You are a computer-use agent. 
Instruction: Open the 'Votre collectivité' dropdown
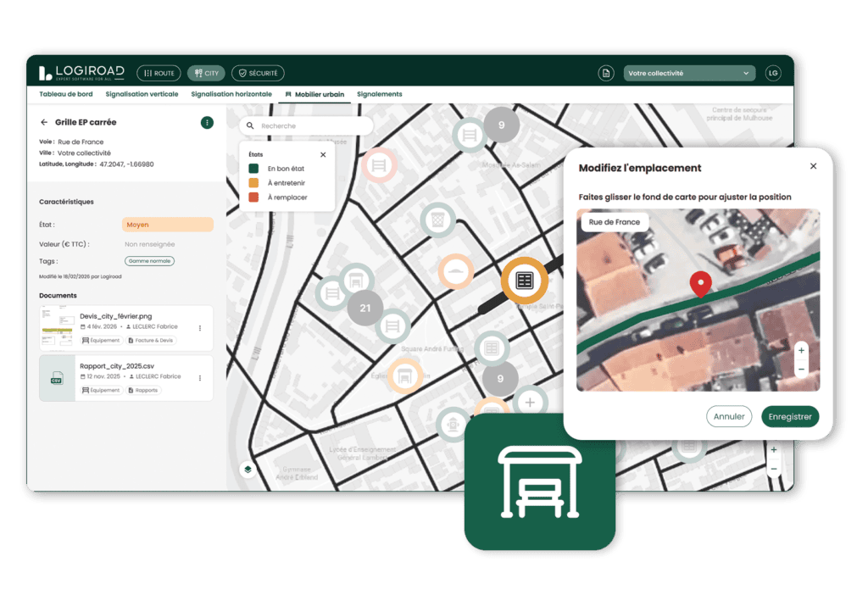[x=688, y=73]
